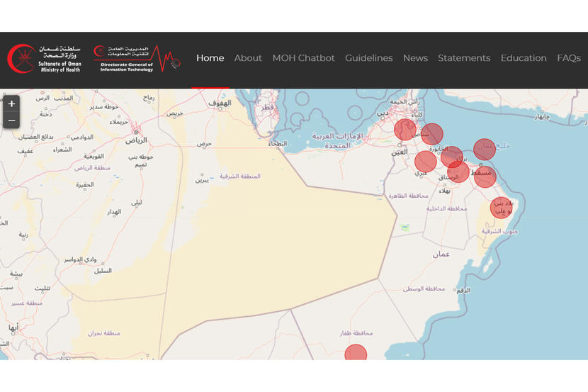Select red circle beside عبري label
Screen dimensions: 588x392
pos(426,162)
